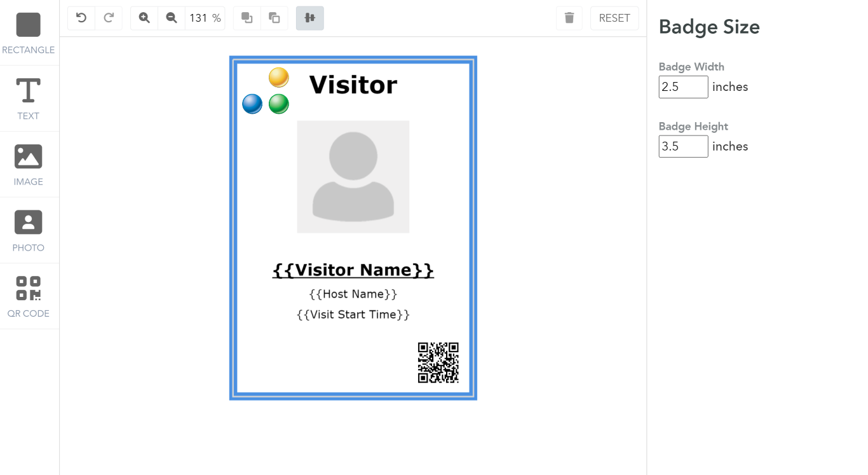Zoom out on the badge canvas

coord(171,18)
